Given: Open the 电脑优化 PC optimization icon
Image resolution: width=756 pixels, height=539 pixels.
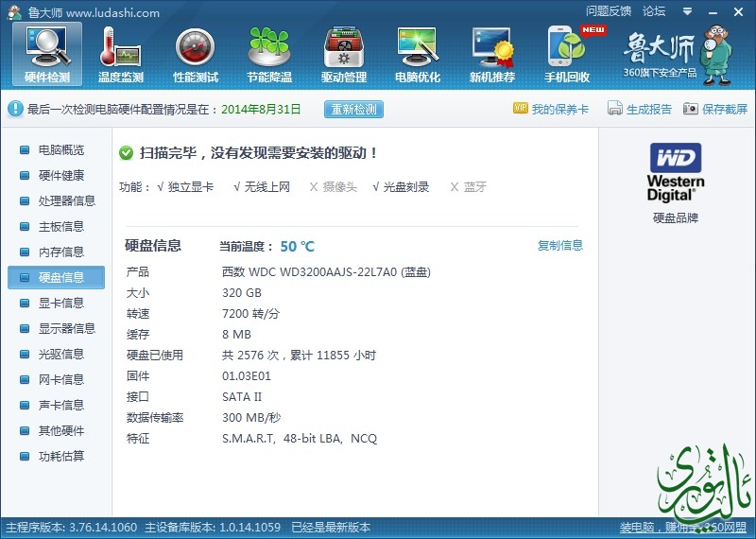Looking at the screenshot, I should click(418, 55).
